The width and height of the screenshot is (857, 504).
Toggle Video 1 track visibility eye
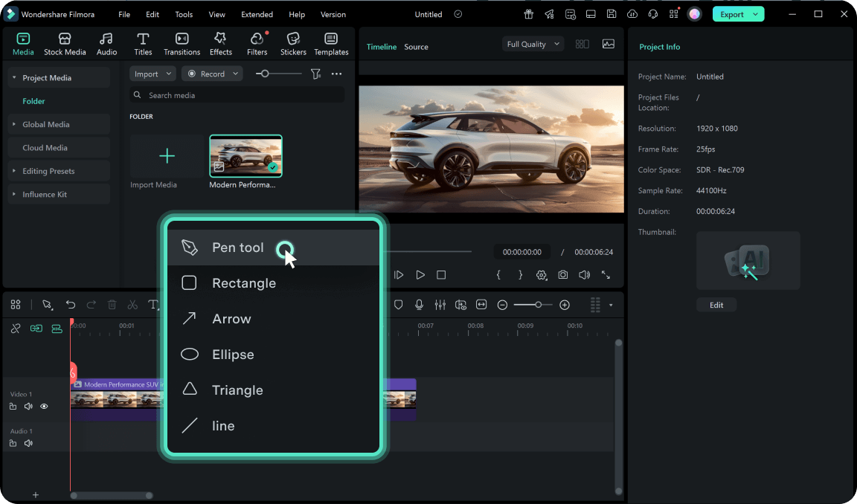45,407
